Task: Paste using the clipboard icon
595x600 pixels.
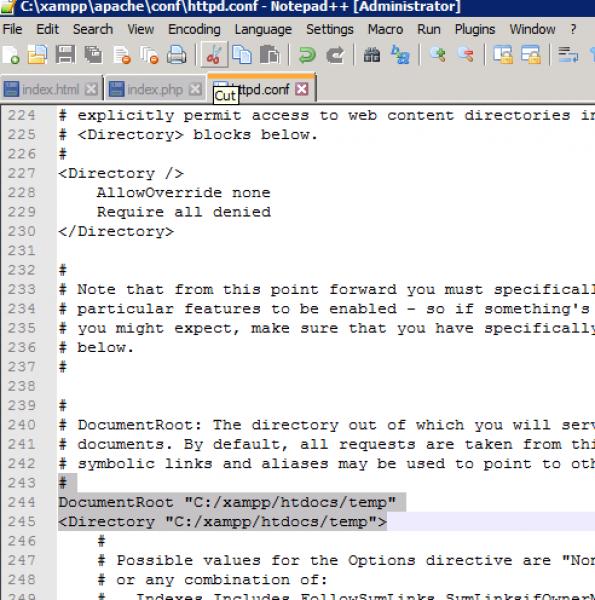Action: point(270,55)
